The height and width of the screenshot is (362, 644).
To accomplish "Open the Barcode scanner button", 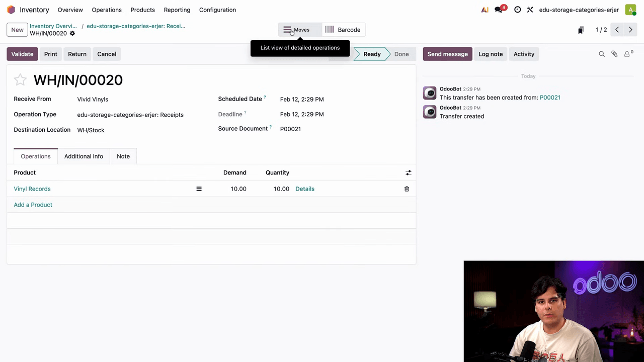I will 343,30.
